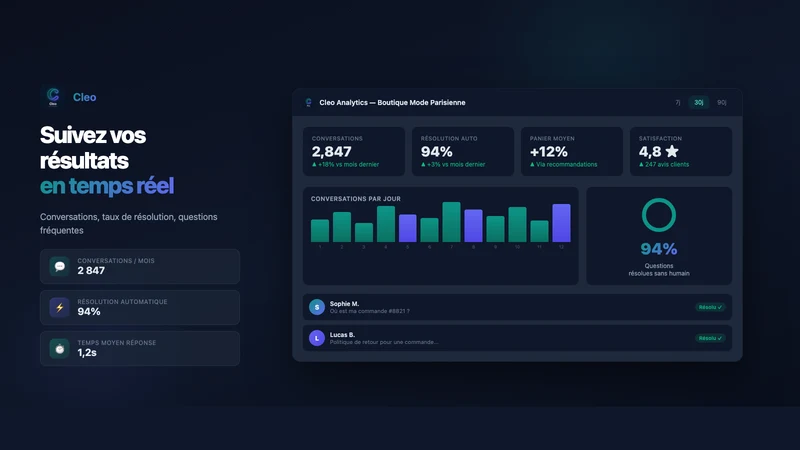Click "Politique de retour pour une commande..." message
Viewport: 800px width, 450px height.
[384, 342]
